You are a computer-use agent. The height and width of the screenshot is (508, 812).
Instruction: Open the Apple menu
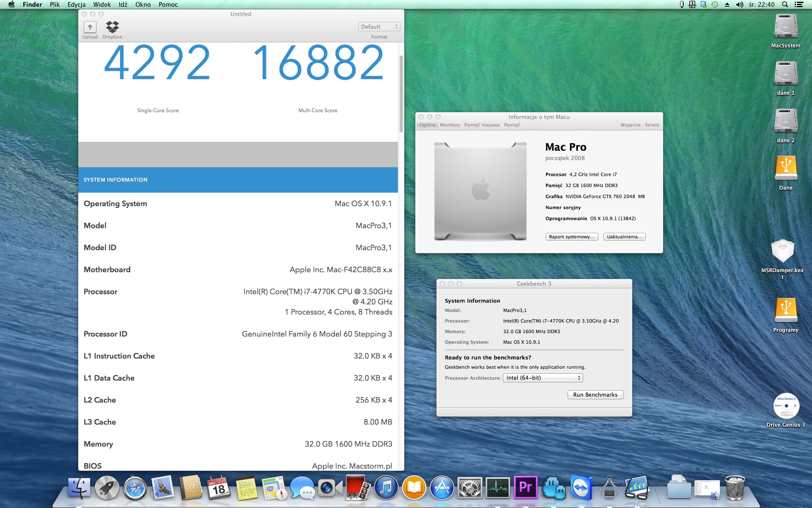tap(11, 5)
